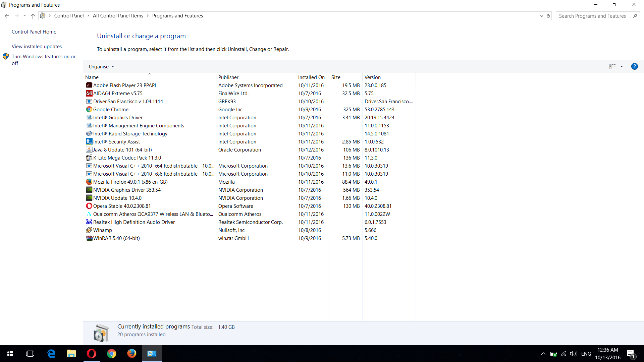Open View installed updates link
This screenshot has width=644, height=362.
coord(37,46)
